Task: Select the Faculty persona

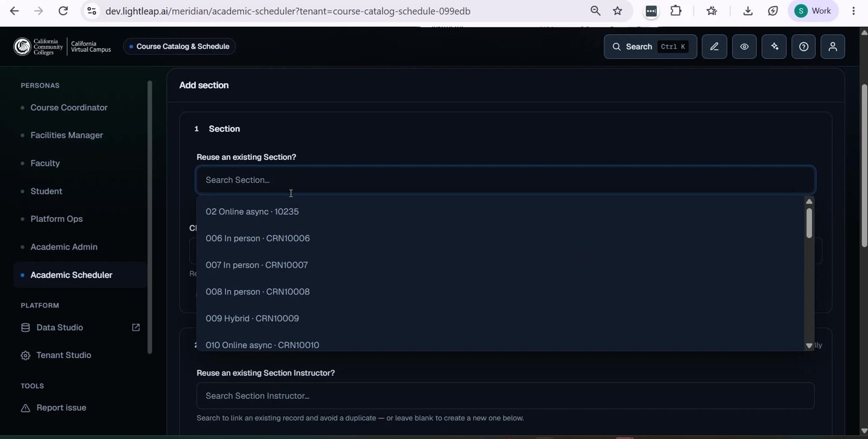Action: (x=45, y=163)
